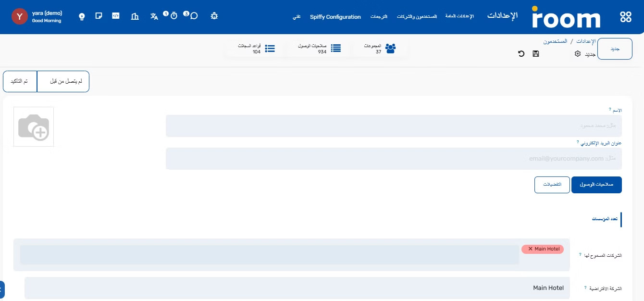This screenshot has width=644, height=301.
Task: Open the gear actions menu beside جديد
Action: point(578,54)
